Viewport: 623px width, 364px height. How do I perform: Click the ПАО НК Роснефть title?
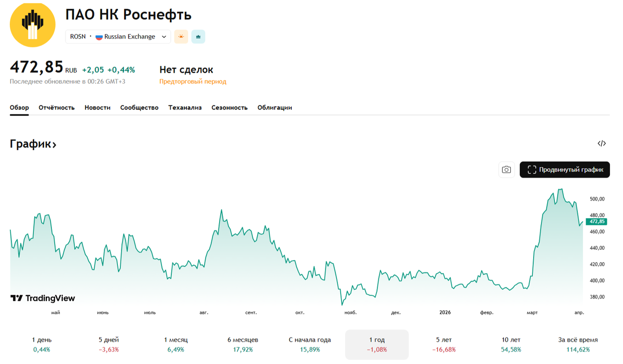(128, 15)
